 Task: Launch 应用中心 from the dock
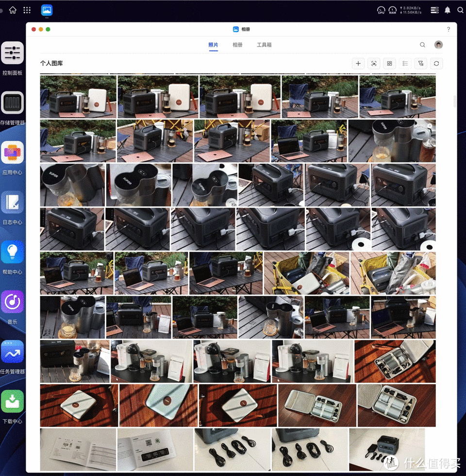[x=13, y=152]
